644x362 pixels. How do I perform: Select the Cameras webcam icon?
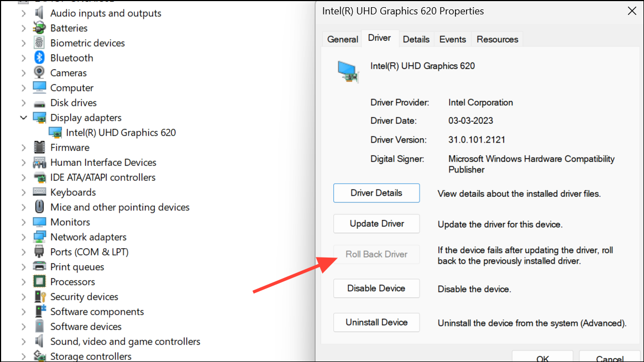(x=39, y=72)
